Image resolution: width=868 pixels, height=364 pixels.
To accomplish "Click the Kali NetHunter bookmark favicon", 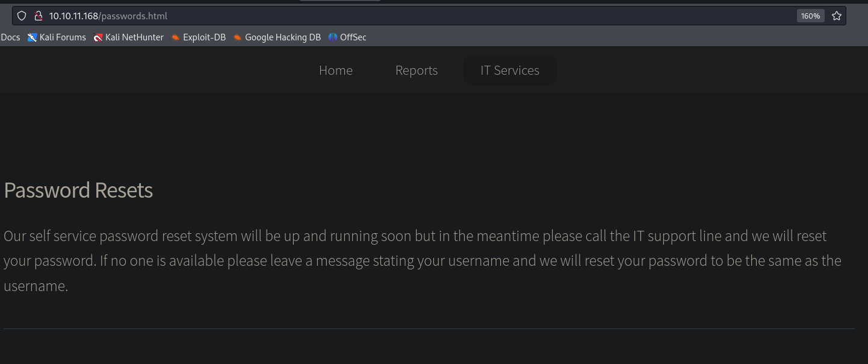I will [98, 37].
